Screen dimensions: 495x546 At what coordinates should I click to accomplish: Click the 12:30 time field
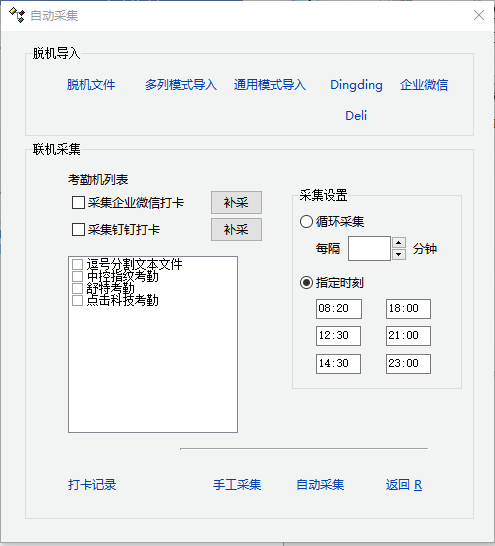coord(338,336)
